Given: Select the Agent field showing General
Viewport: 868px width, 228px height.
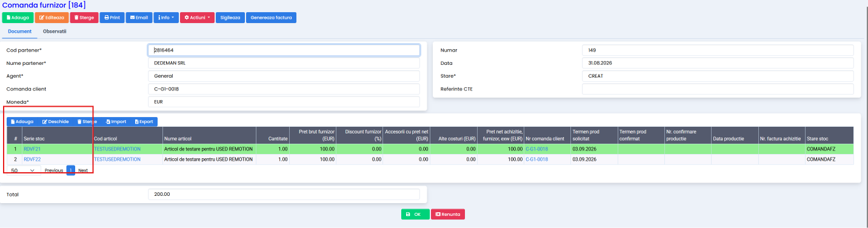Looking at the screenshot, I should tap(284, 76).
